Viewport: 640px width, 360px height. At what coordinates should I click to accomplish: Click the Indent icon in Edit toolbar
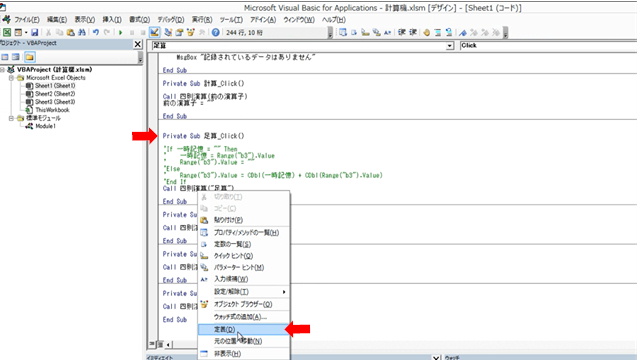(402, 32)
